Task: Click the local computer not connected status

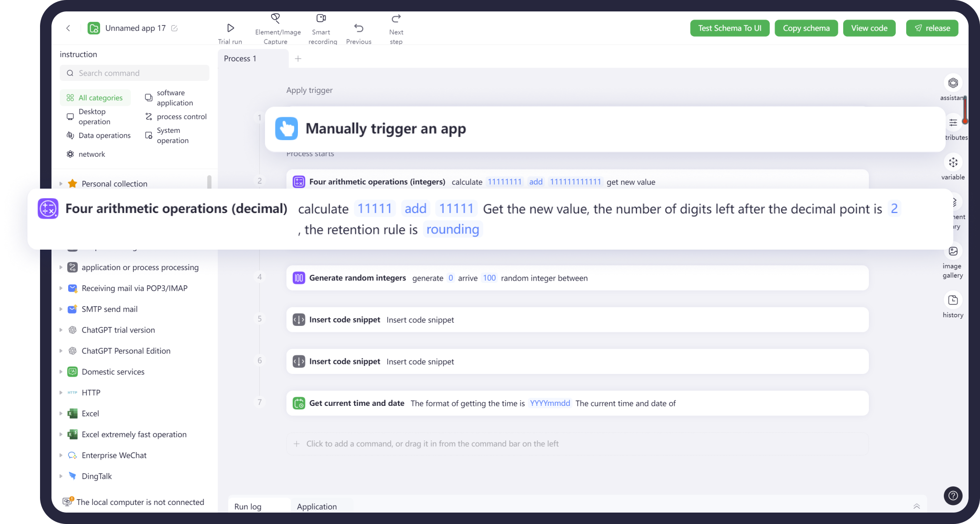Action: tap(134, 502)
